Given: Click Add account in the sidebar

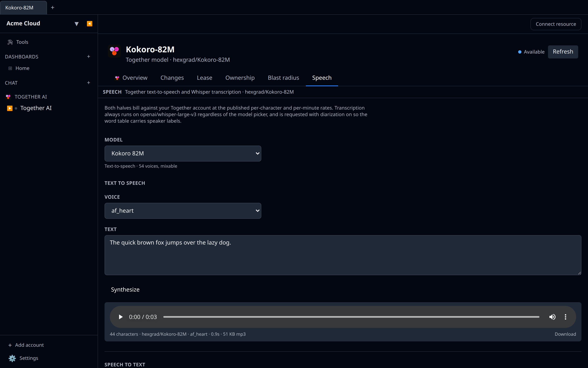Looking at the screenshot, I should pyautogui.click(x=26, y=345).
